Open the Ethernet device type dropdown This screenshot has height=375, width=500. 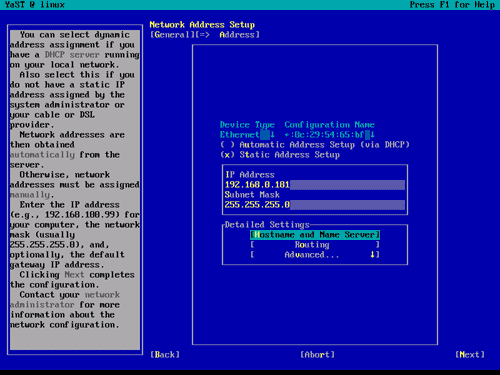coord(247,135)
